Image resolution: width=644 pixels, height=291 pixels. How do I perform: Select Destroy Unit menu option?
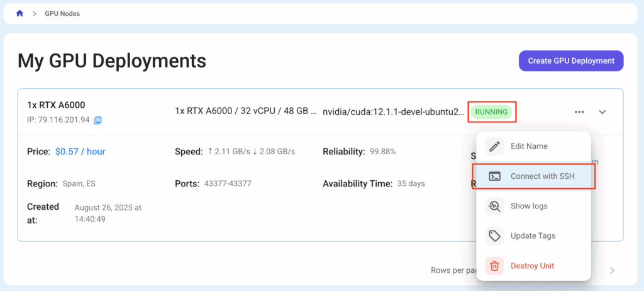(x=532, y=266)
